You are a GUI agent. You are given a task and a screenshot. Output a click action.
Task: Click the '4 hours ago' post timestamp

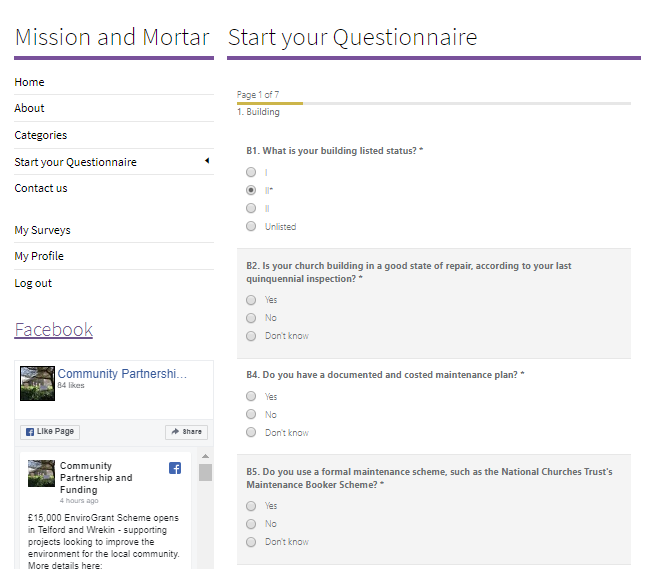pos(79,501)
